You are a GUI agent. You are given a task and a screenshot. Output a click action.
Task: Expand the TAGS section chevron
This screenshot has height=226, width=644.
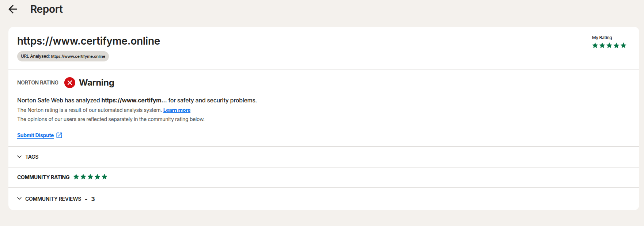(x=19, y=157)
